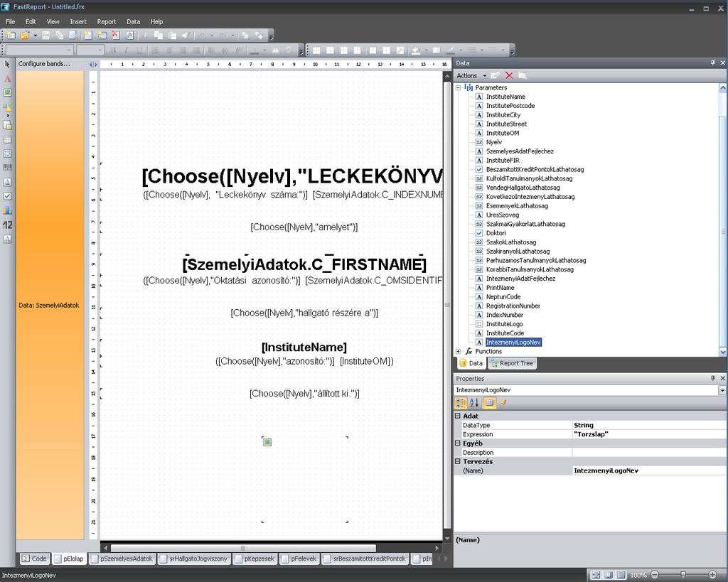
Task: Select the SzemelyiAdatok.C_FIRSTNAME text object
Action: click(x=304, y=264)
